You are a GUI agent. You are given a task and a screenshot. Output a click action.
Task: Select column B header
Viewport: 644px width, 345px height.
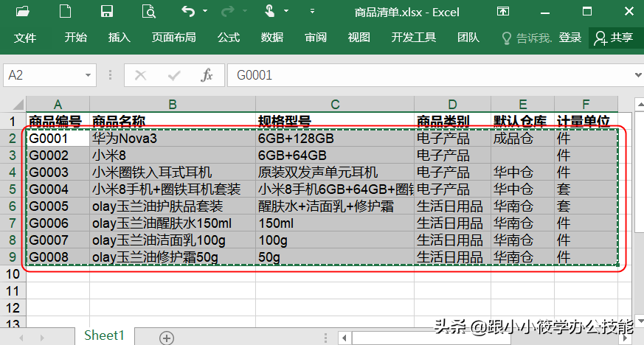[x=173, y=104]
